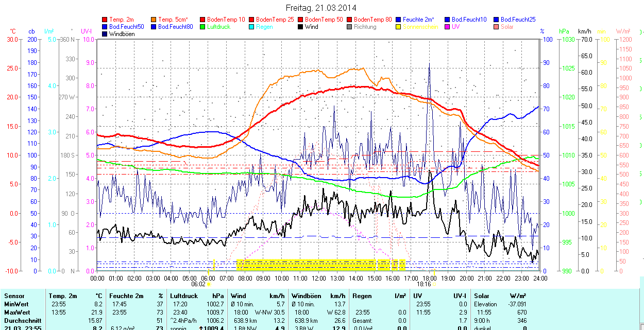Click the hPa axis unit label
Screen dimensions: 644x330
click(x=564, y=31)
